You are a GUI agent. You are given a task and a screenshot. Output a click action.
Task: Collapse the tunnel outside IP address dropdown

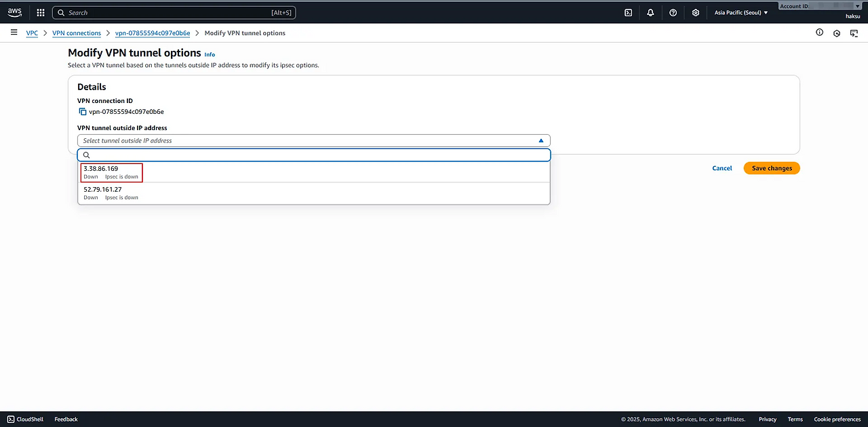540,141
